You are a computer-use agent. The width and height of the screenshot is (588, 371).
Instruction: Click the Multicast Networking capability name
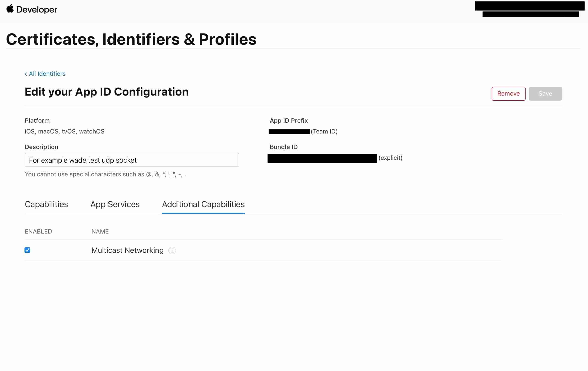coord(127,250)
